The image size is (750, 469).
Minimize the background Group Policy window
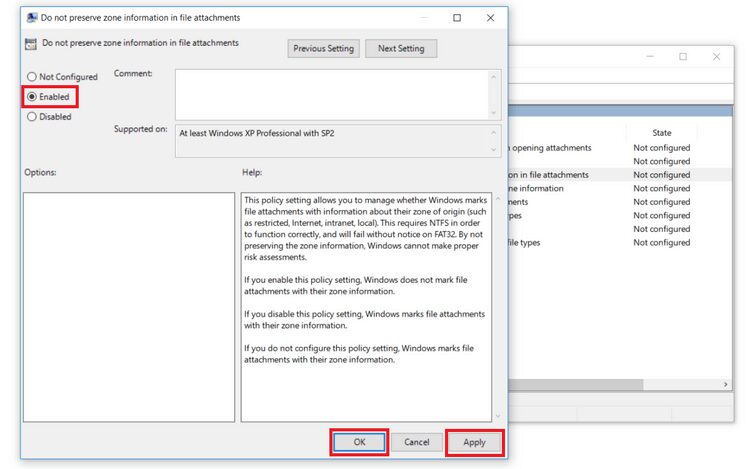650,56
